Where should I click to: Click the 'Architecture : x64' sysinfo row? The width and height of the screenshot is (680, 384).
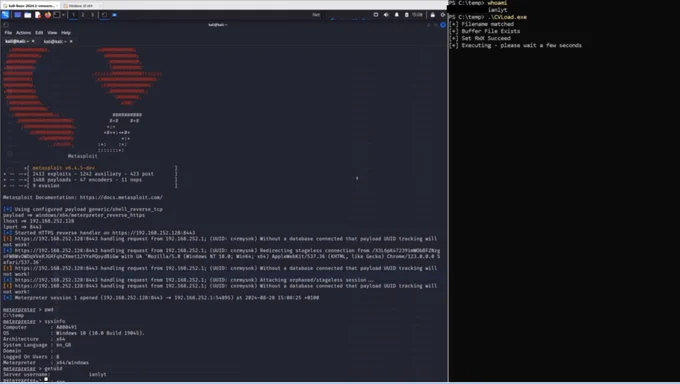(x=34, y=339)
